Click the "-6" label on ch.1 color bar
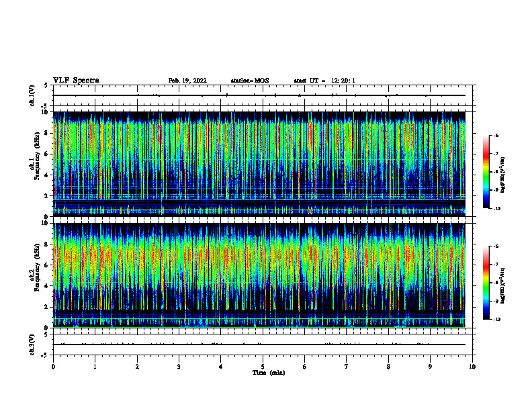This screenshot has width=532, height=411. tap(496, 135)
